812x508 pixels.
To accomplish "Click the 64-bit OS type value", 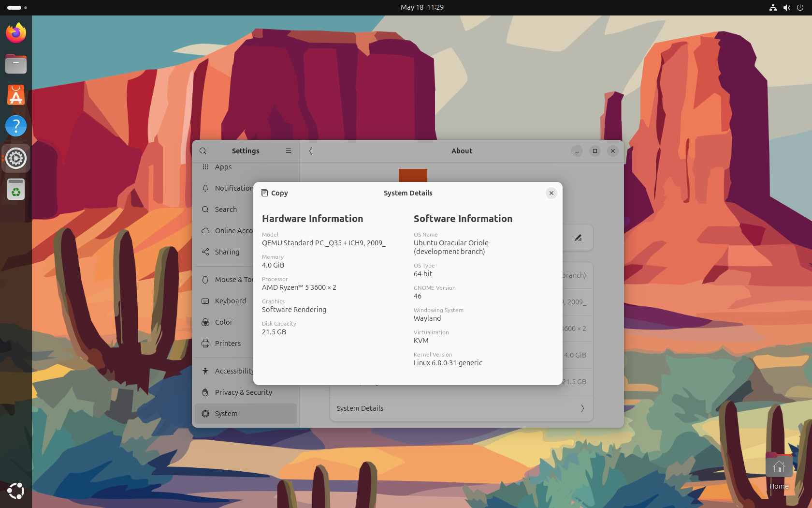I will point(423,274).
